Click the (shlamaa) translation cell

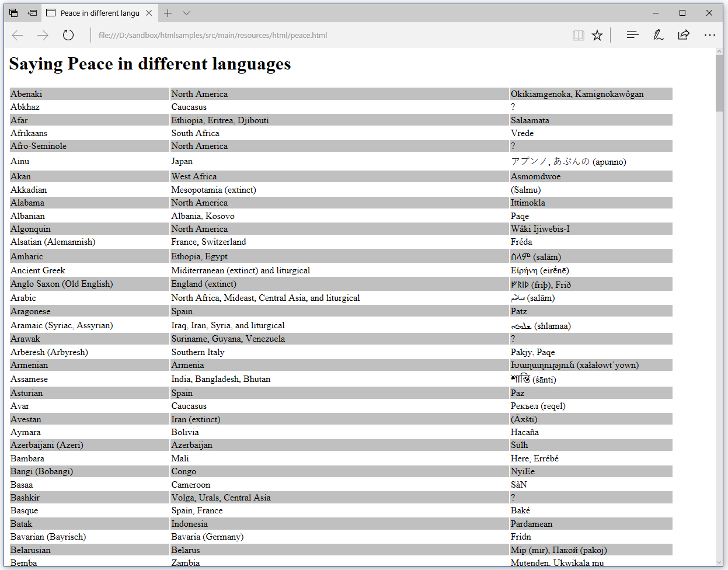[591, 325]
